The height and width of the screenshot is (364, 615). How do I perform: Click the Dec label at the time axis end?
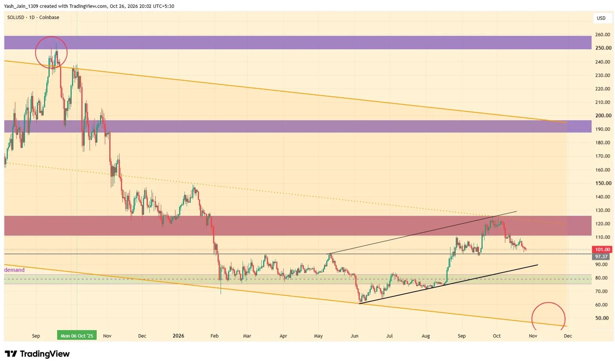click(568, 336)
